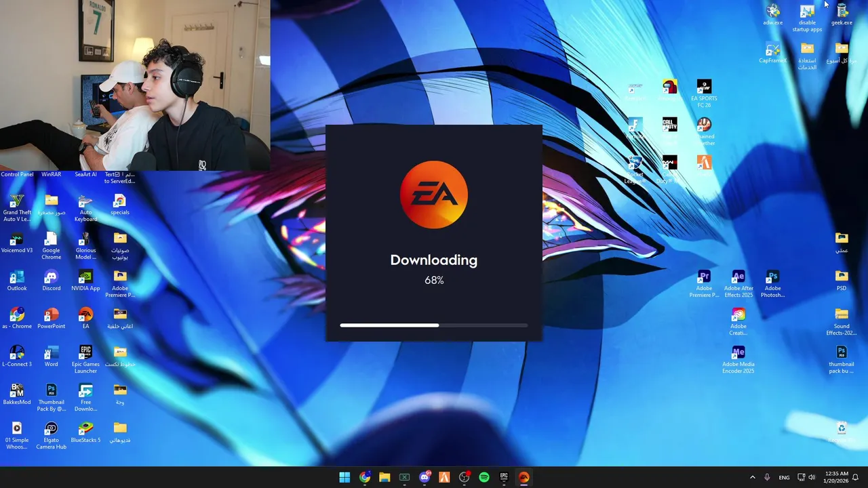The height and width of the screenshot is (488, 868).
Task: Open the PSD folder on desktop
Action: [x=842, y=281]
